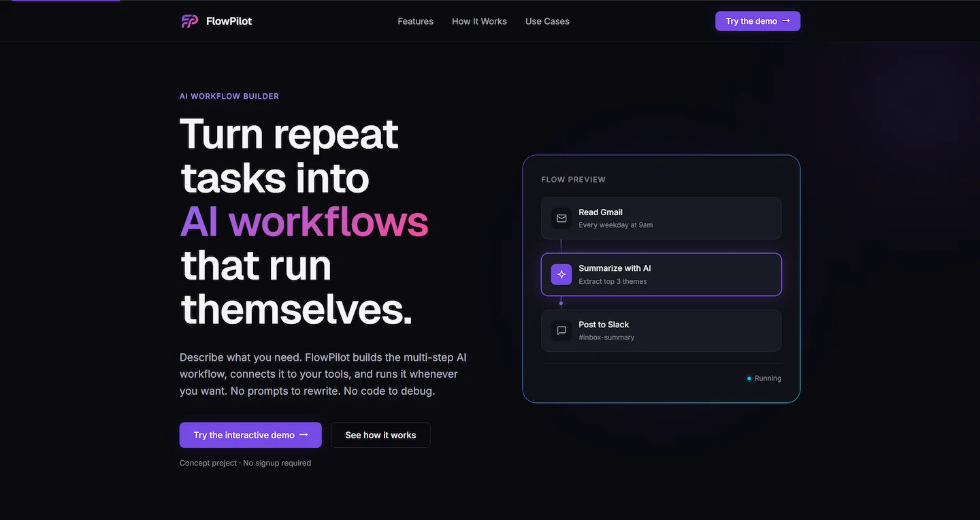Click the FlowPilot brand name
The image size is (980, 520).
pyautogui.click(x=229, y=21)
